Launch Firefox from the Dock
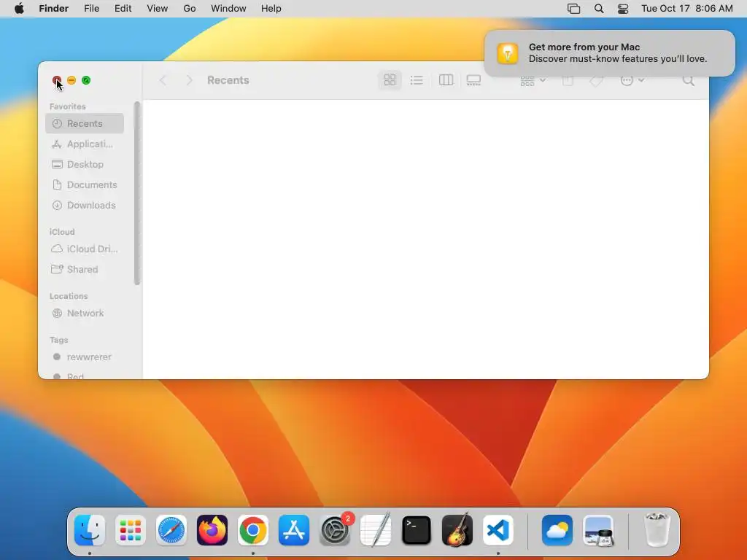747x560 pixels. click(x=212, y=530)
